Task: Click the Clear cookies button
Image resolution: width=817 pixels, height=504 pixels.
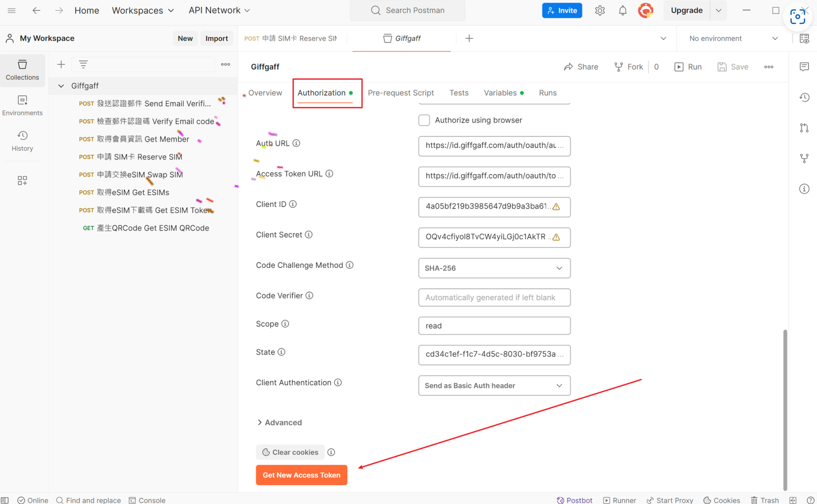Action: pos(290,452)
